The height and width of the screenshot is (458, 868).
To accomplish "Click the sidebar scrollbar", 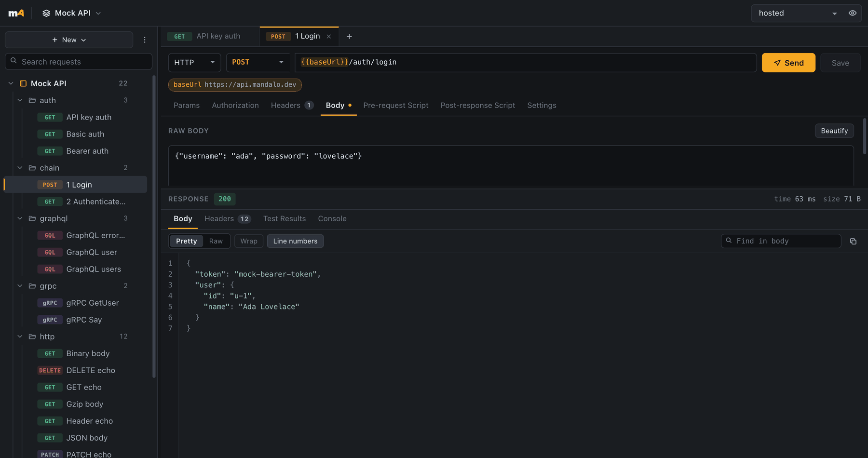I will point(154,227).
